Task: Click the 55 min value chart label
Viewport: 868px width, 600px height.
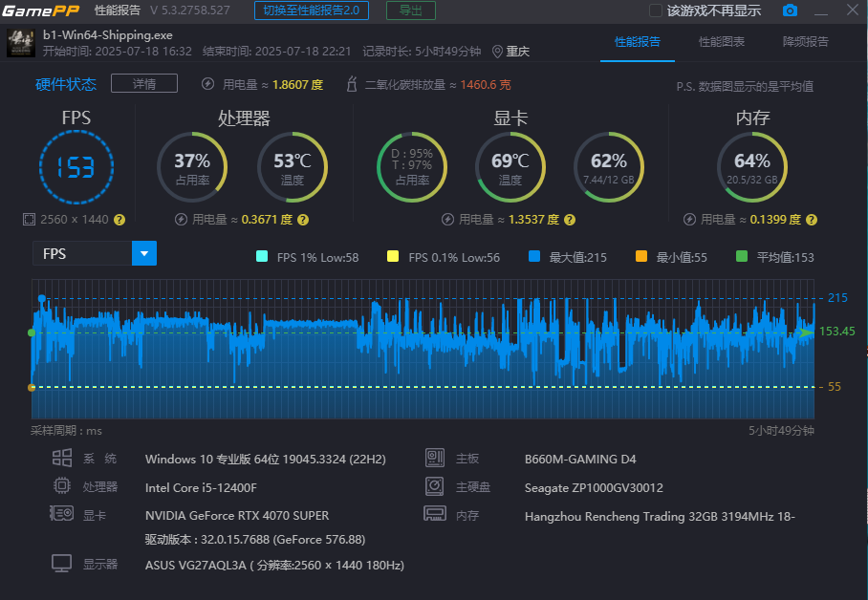Action: (835, 387)
